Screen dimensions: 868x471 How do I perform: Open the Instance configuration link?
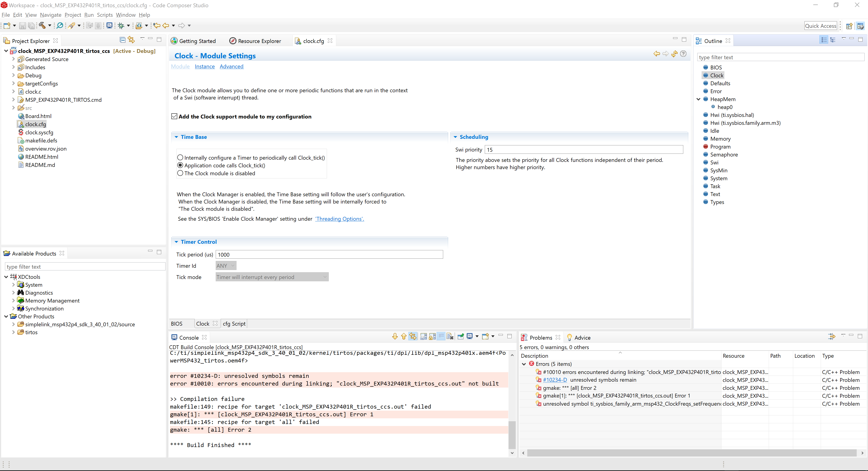pyautogui.click(x=205, y=66)
